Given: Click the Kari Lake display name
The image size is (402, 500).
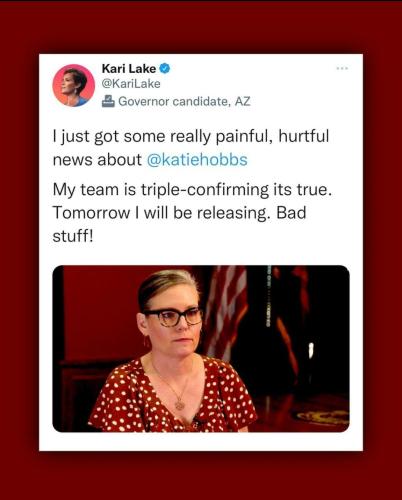Looking at the screenshot, I should click(x=129, y=68).
